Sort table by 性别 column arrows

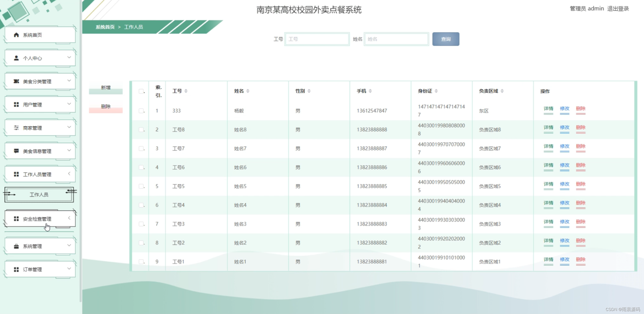[x=309, y=91]
